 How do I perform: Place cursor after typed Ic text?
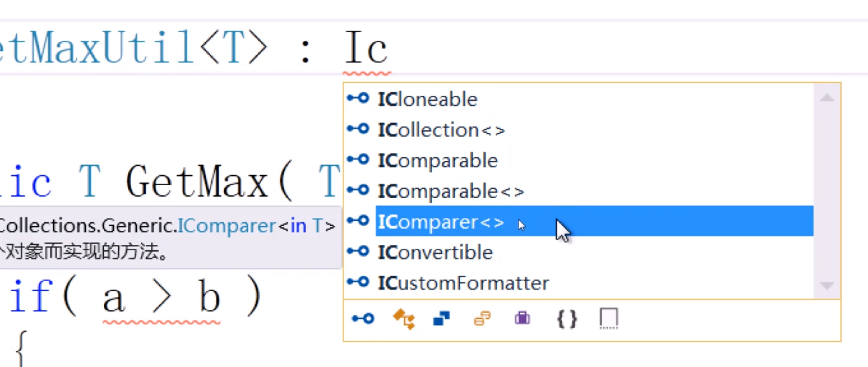click(390, 49)
